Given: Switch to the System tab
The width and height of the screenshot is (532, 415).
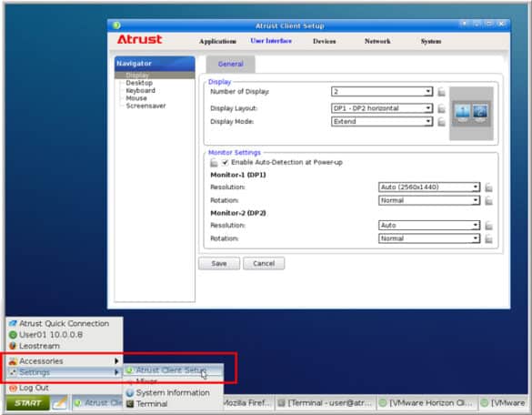Looking at the screenshot, I should (431, 42).
